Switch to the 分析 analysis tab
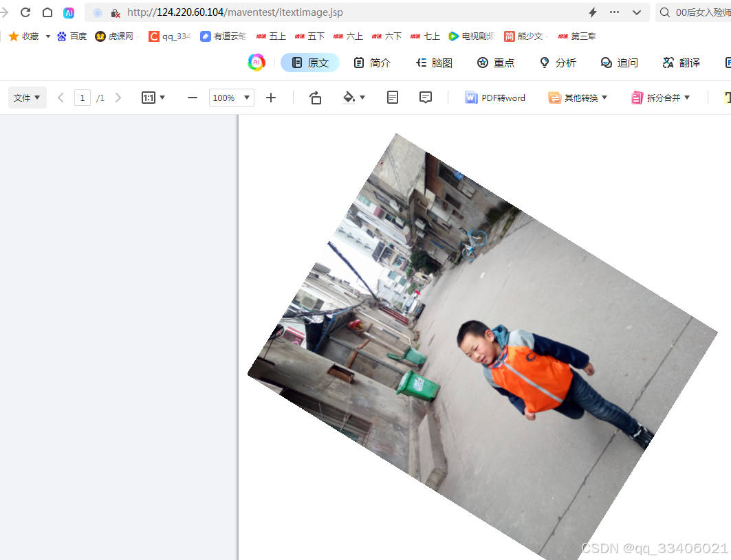 (x=558, y=63)
